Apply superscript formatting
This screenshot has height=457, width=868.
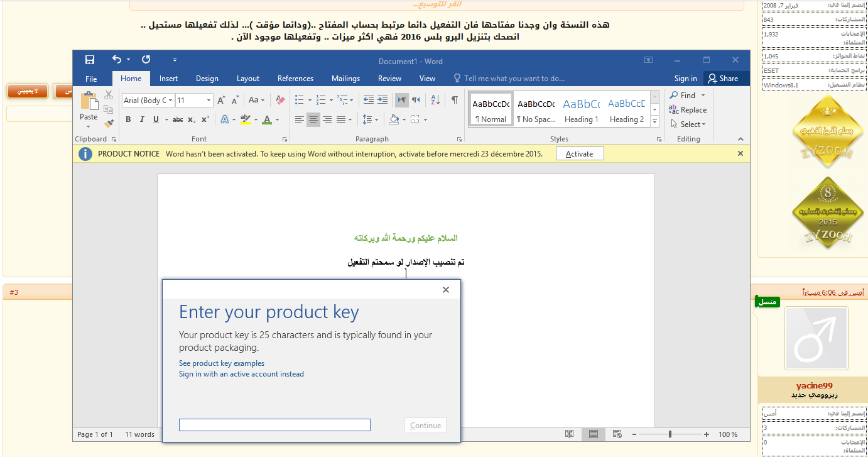(x=205, y=119)
